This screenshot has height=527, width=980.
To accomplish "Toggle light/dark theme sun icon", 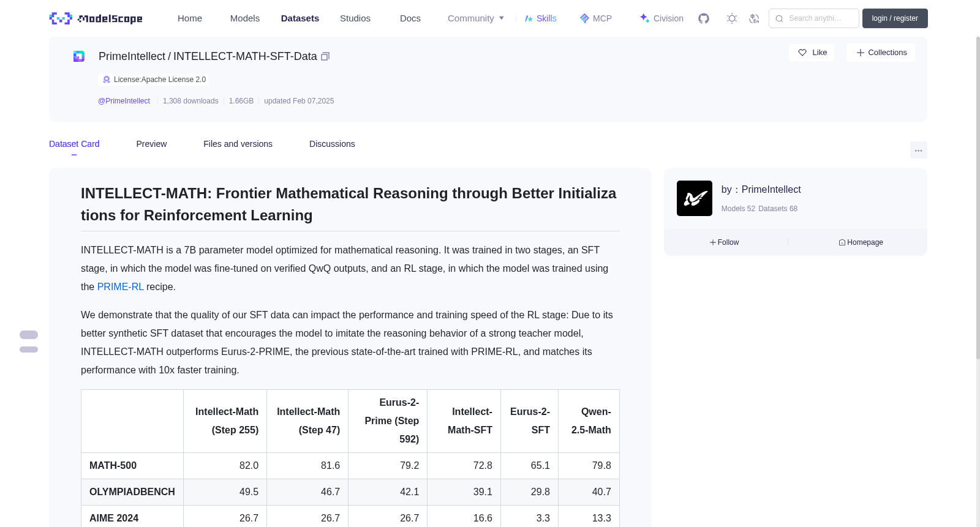I will (x=732, y=18).
